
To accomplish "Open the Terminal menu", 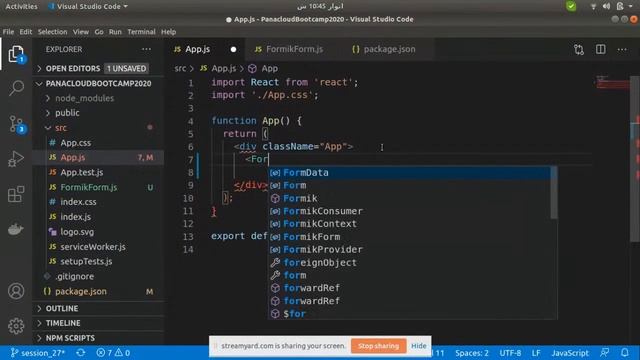I will 141,31.
